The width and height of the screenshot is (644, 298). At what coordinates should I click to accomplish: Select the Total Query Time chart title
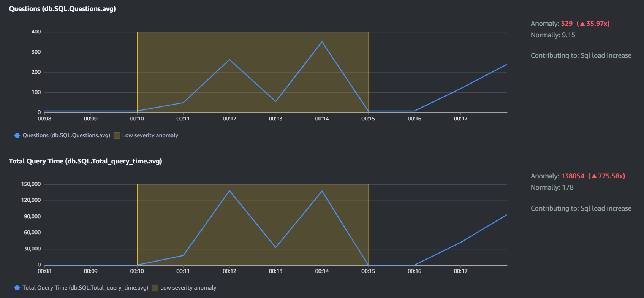point(85,161)
